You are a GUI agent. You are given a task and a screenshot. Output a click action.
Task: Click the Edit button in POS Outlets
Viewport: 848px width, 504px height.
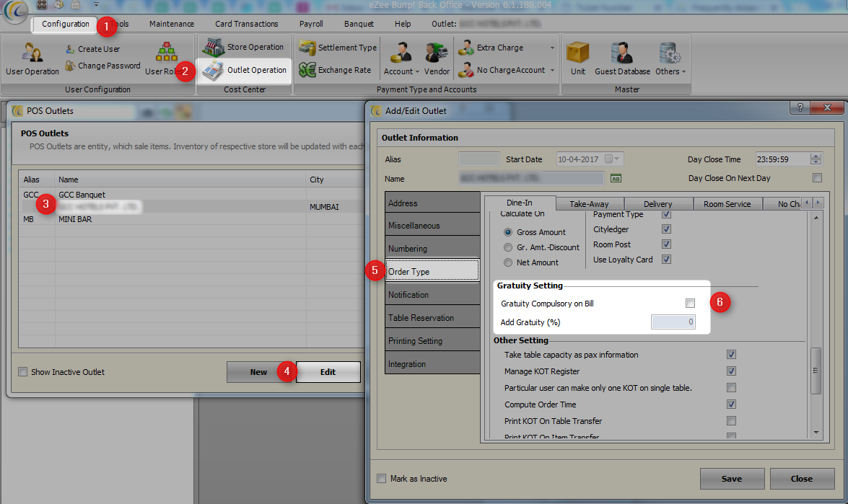(328, 371)
